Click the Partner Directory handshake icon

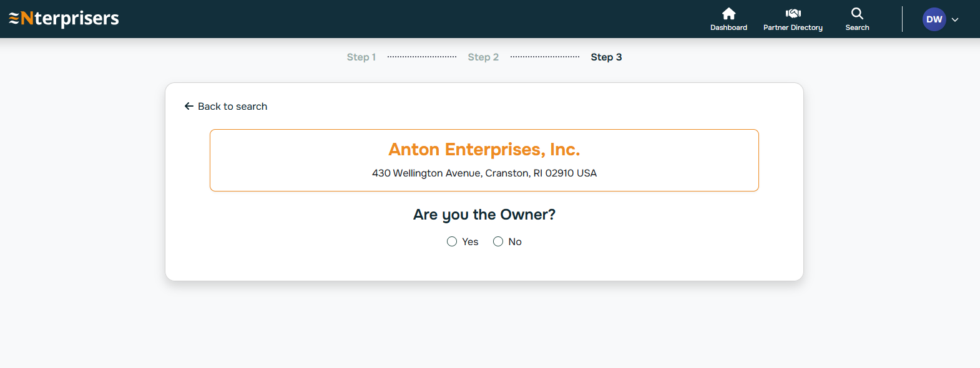(x=793, y=12)
